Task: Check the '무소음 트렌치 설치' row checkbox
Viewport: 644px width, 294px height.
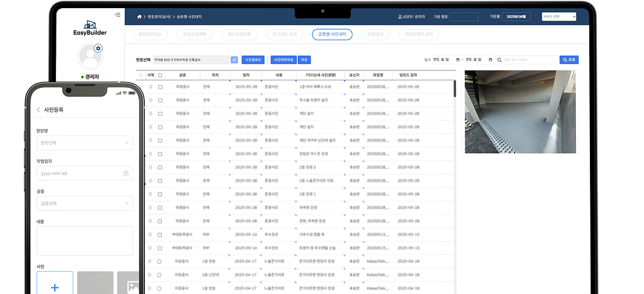Action: (x=160, y=100)
